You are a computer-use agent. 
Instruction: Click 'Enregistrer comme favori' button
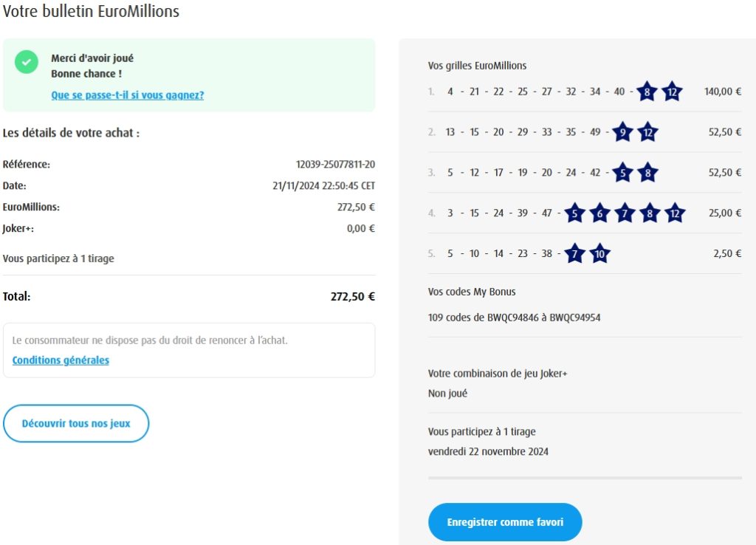[x=505, y=522]
